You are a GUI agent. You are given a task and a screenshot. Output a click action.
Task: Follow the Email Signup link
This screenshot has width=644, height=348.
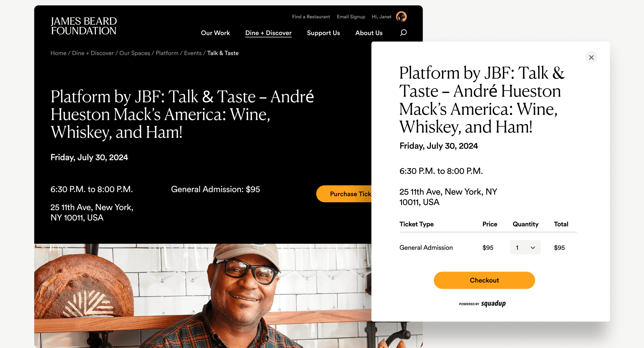351,17
